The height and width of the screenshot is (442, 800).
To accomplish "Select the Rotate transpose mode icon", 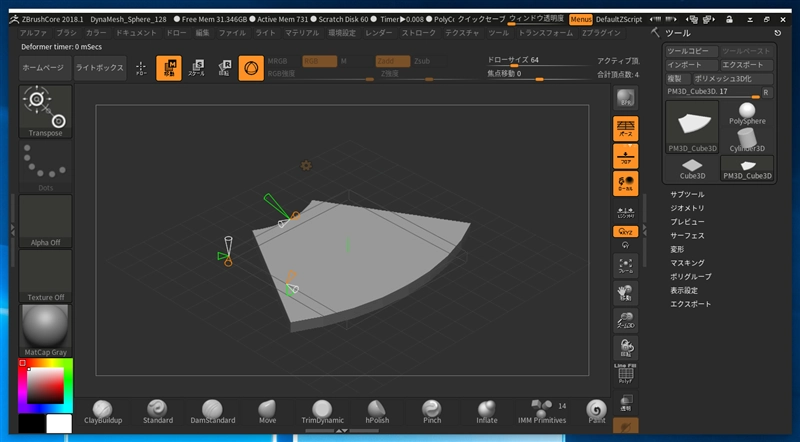I will pyautogui.click(x=224, y=68).
